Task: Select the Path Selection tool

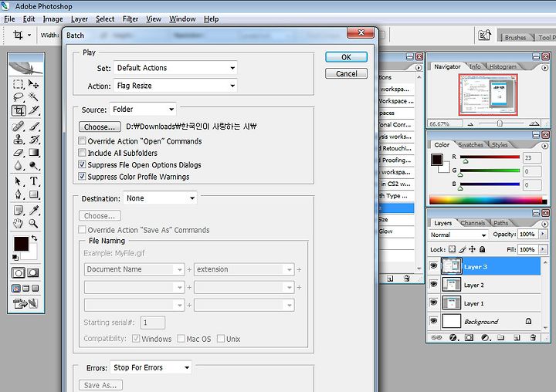Action: point(18,181)
